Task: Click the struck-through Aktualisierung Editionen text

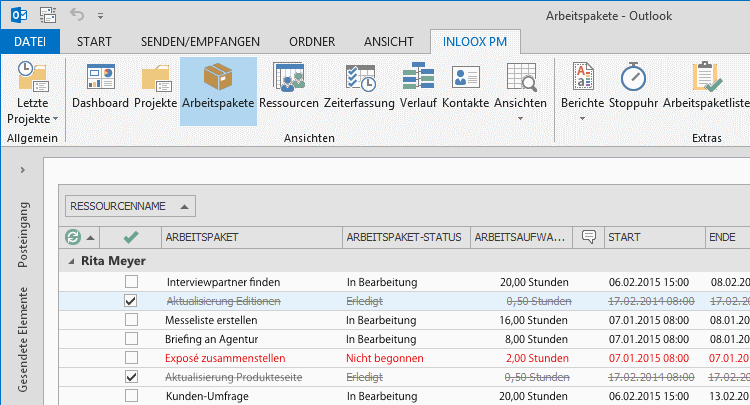Action: [x=223, y=301]
